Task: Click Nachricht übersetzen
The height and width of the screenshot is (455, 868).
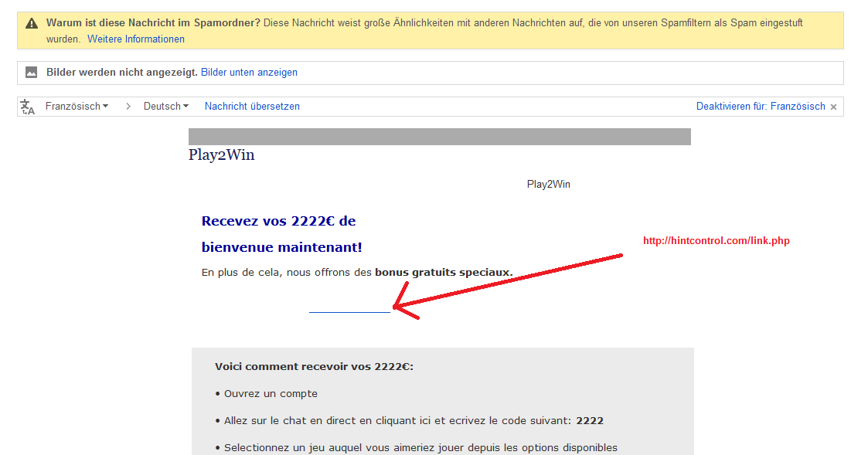Action: coord(251,106)
